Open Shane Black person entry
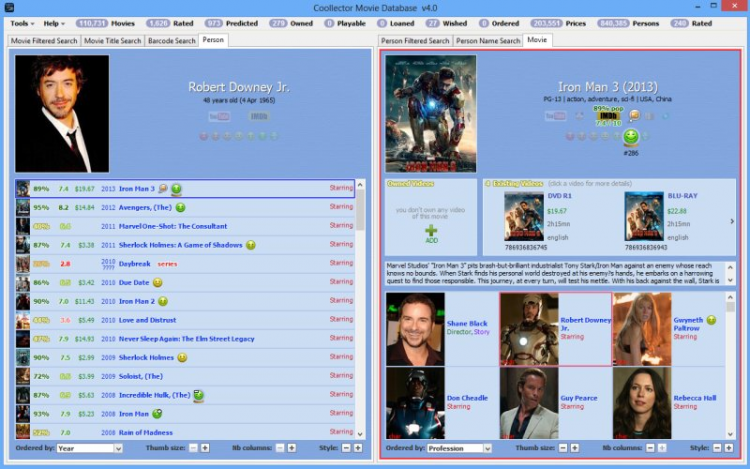The width and height of the screenshot is (750, 469). pyautogui.click(x=442, y=329)
